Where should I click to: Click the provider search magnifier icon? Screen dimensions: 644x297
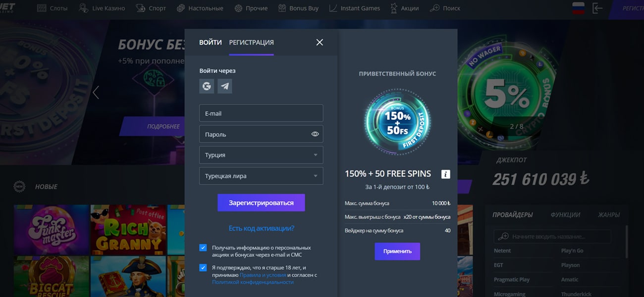click(503, 237)
